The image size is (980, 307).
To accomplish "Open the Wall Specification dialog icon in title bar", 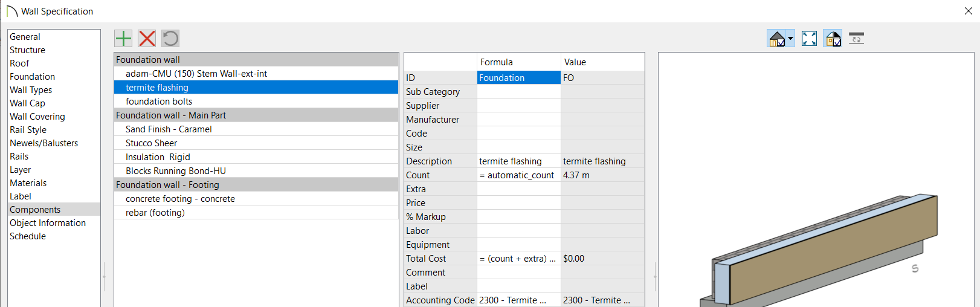I will 11,11.
